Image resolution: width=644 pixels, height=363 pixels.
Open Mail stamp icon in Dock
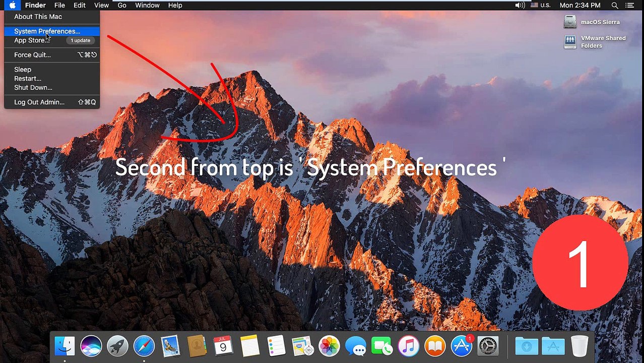click(170, 346)
